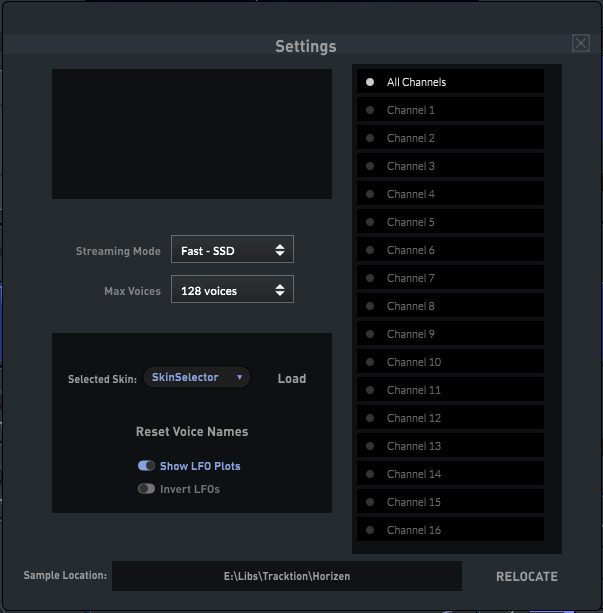Select Channel 16 radio option
Viewport: 603px width, 613px height.
tap(450, 529)
